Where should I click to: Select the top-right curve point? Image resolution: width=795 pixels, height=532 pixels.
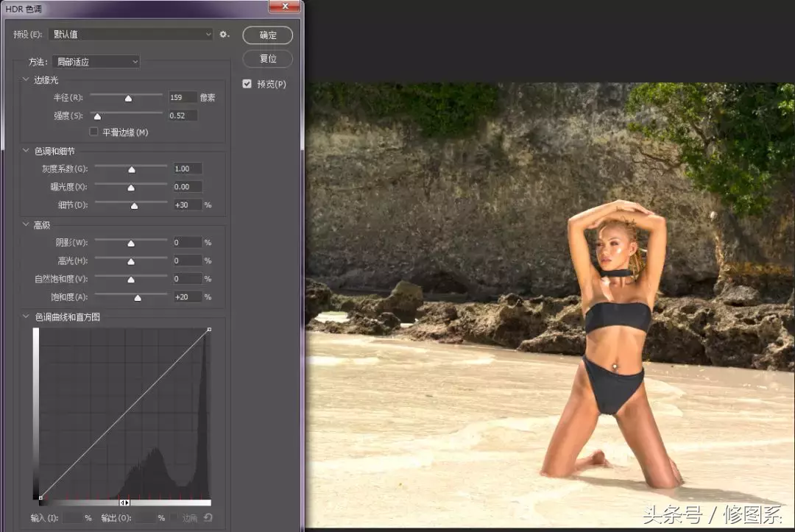[x=209, y=330]
